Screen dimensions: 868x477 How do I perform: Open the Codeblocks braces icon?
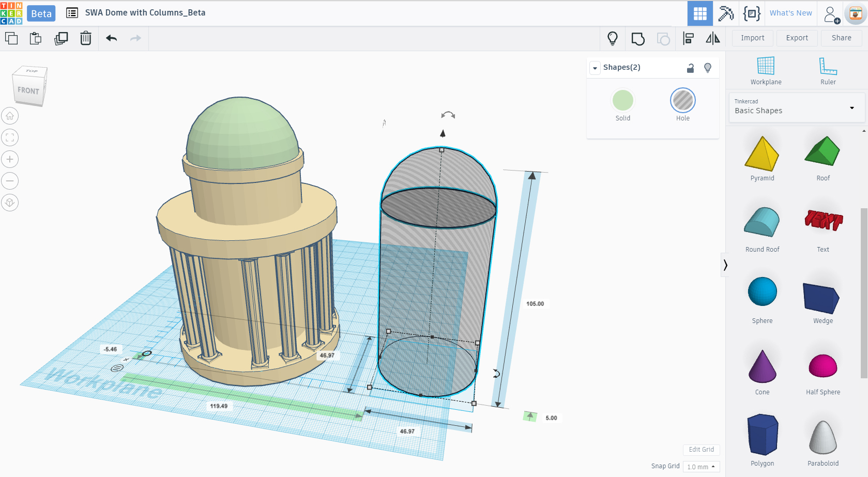[x=752, y=13]
